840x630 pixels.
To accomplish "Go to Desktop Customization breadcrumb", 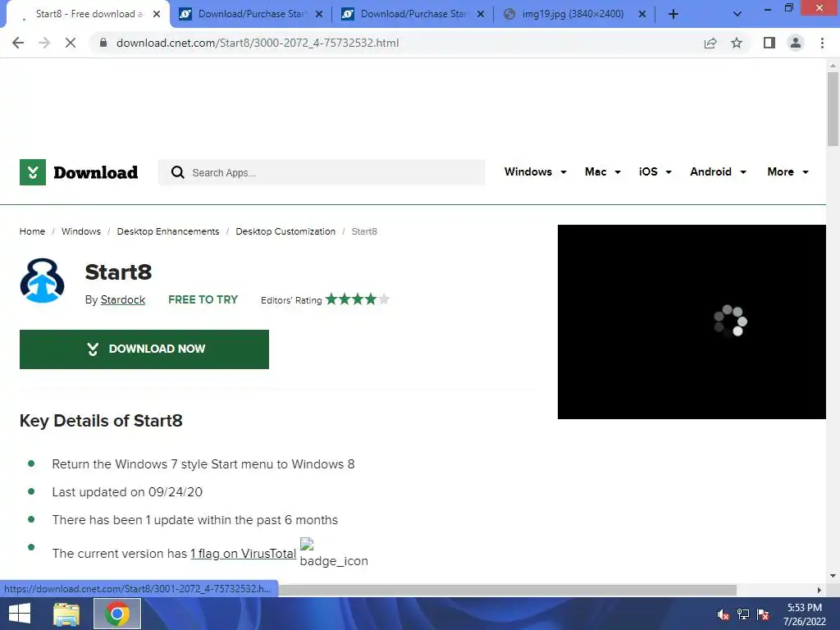I will tap(285, 231).
